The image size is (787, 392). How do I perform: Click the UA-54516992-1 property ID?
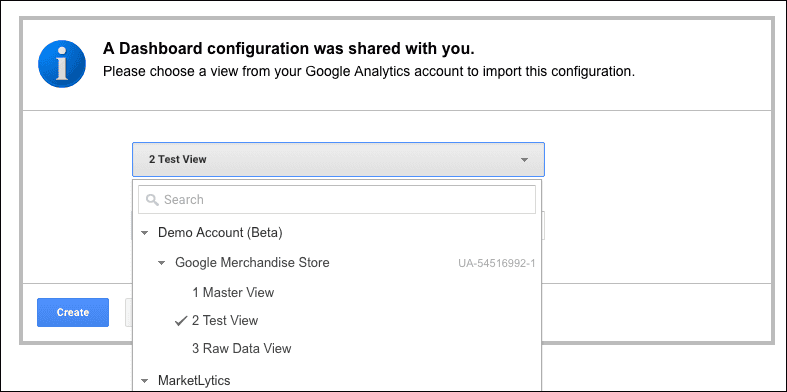tap(496, 263)
